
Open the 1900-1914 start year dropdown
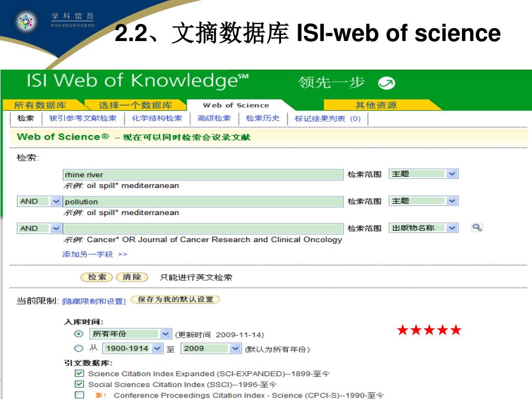pyautogui.click(x=132, y=349)
